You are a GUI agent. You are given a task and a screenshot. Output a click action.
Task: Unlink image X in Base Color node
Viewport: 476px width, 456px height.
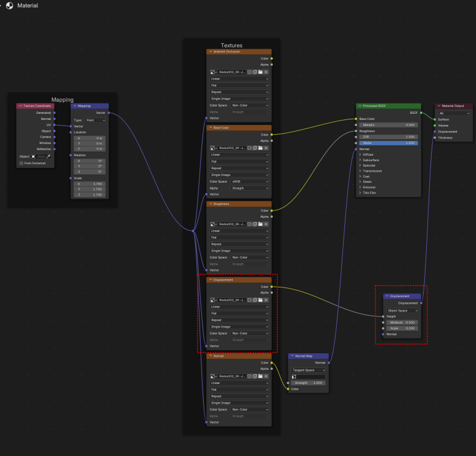(266, 148)
